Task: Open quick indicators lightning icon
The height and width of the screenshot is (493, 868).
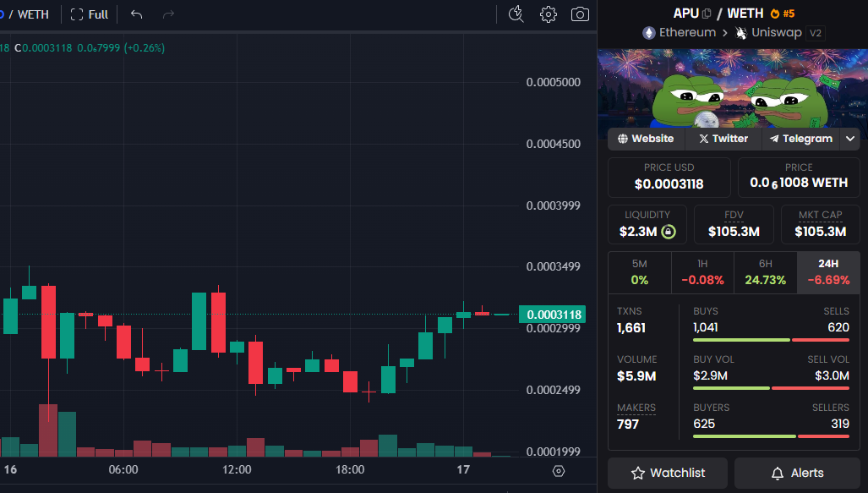Action: point(516,14)
